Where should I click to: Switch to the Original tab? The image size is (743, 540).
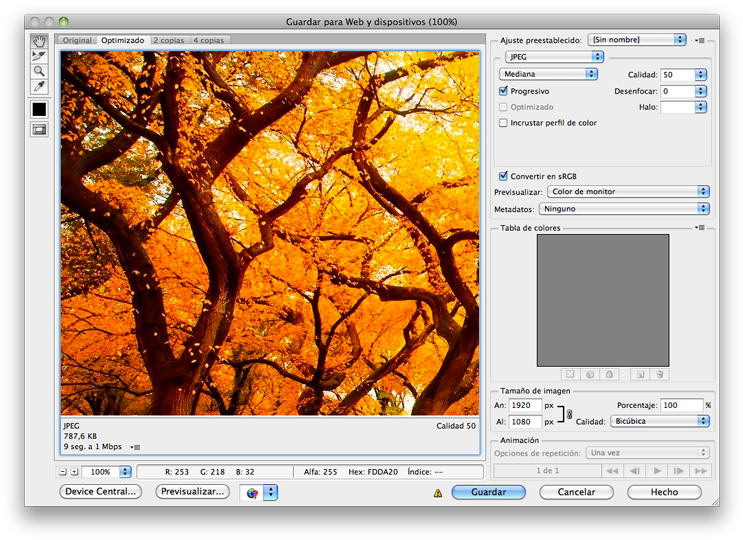click(x=77, y=40)
